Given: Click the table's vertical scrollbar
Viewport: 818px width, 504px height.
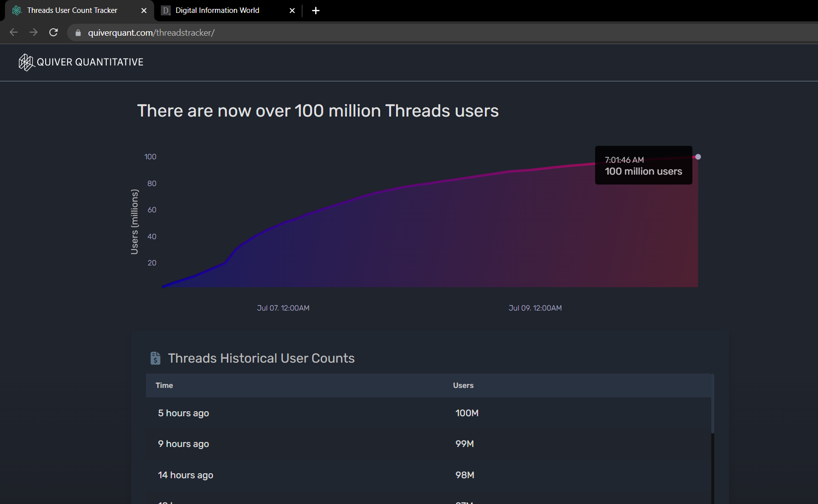Looking at the screenshot, I should tap(713, 404).
